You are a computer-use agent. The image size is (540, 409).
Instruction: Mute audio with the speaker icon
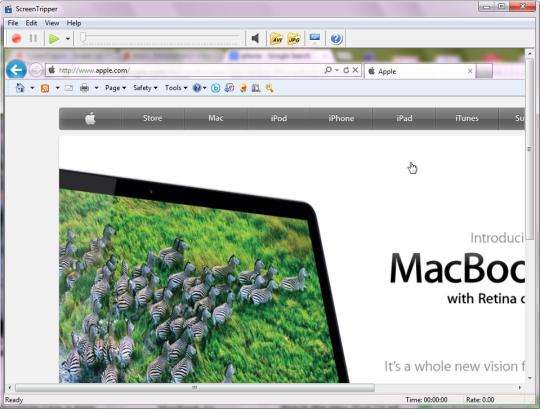[255, 38]
